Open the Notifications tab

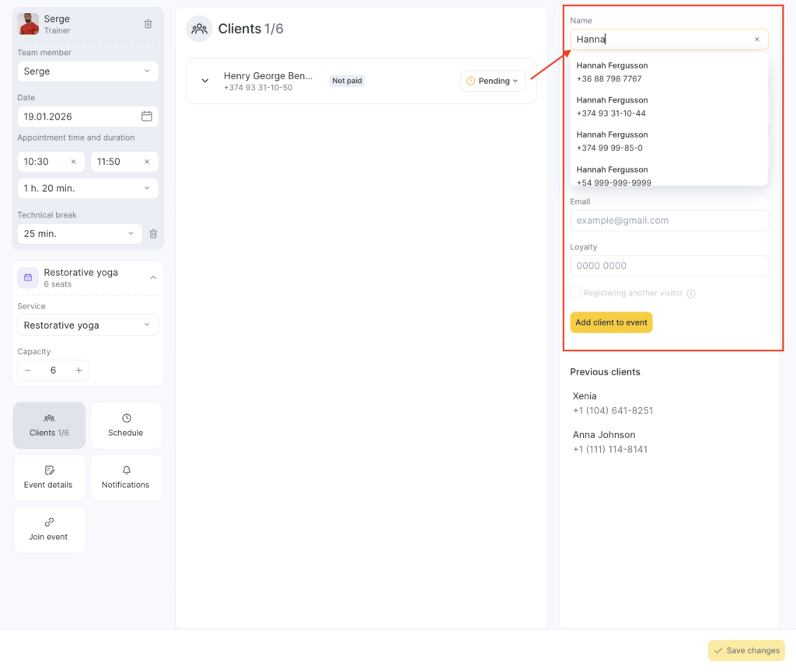pyautogui.click(x=126, y=477)
